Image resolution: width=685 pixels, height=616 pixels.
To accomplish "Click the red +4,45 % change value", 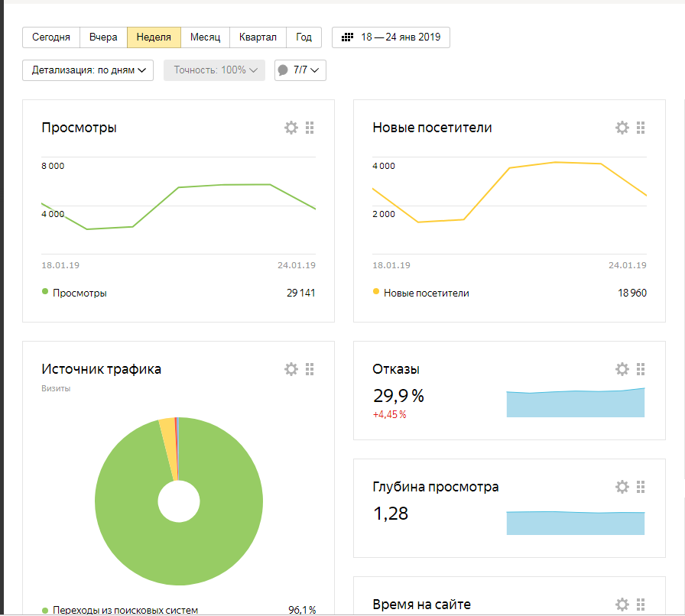I will [389, 414].
